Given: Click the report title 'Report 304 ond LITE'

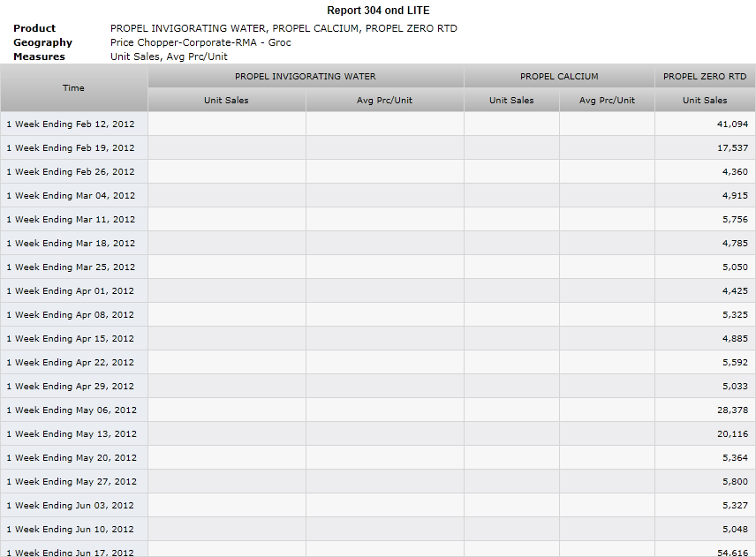Looking at the screenshot, I should [379, 11].
